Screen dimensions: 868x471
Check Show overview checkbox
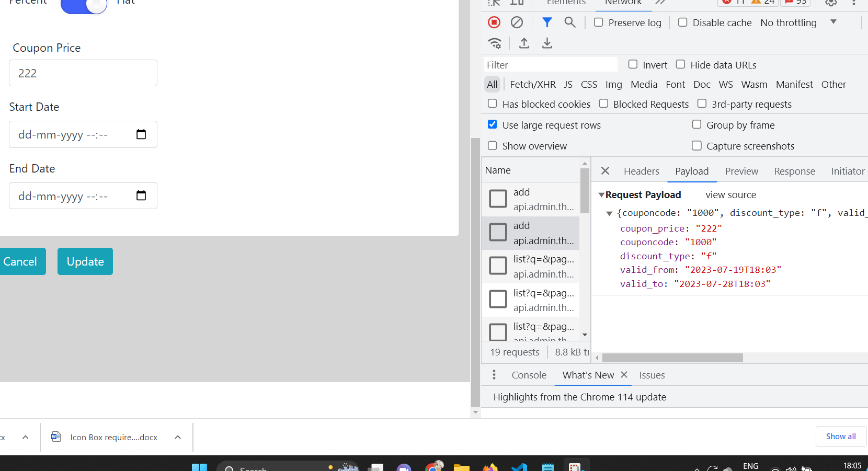click(x=493, y=145)
